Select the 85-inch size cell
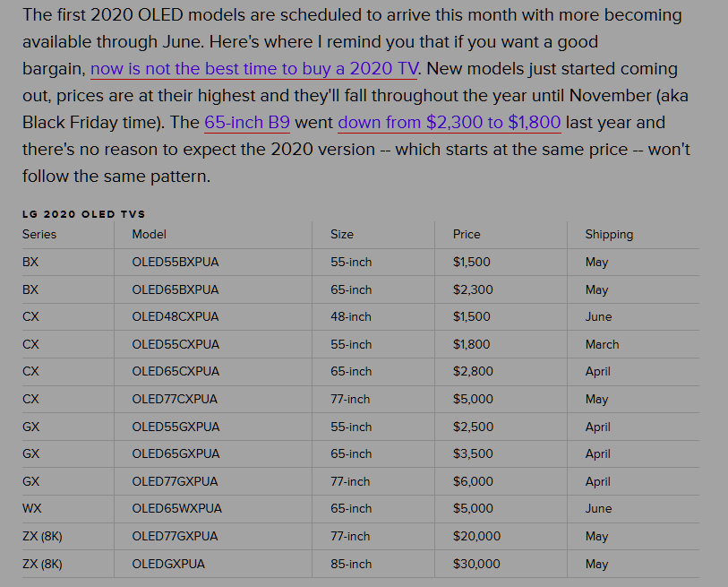728x587 pixels. click(351, 564)
